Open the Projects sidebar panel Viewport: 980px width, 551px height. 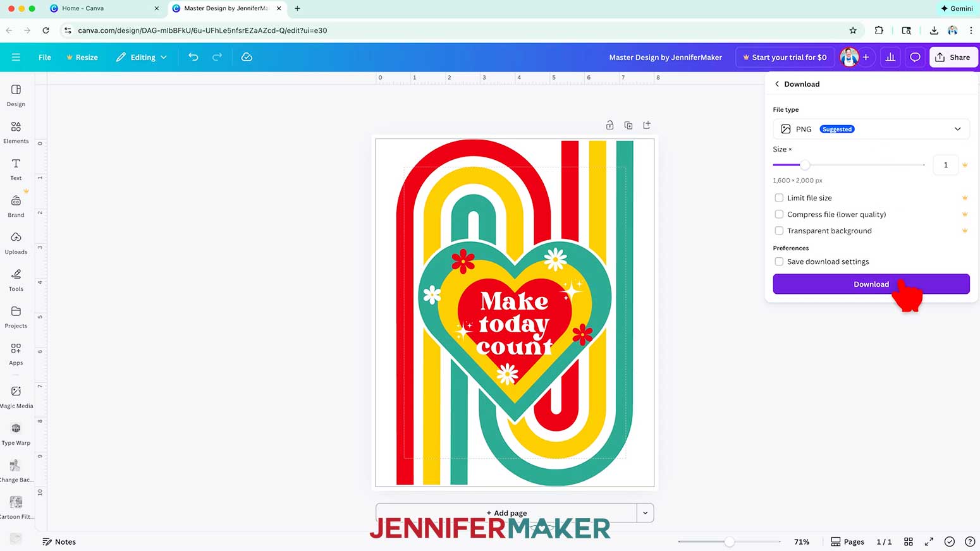(16, 317)
